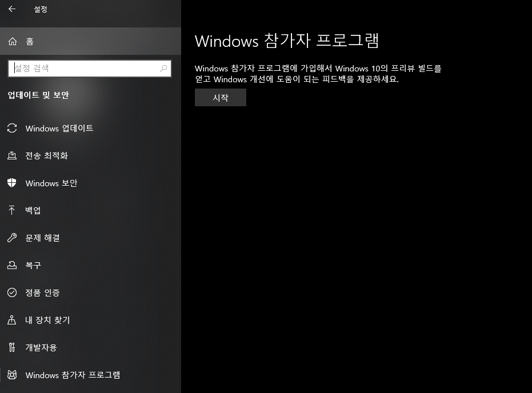
Task: Open 개발자용 developer page
Action: 91,347
